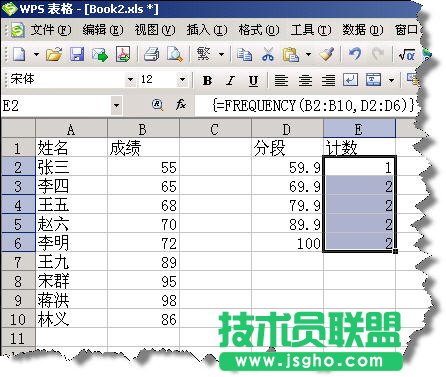Select cell containing 张三
The image size is (446, 377).
[x=71, y=167]
